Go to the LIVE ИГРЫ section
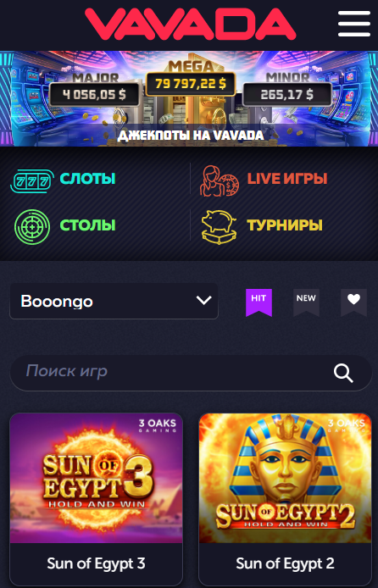 point(287,179)
